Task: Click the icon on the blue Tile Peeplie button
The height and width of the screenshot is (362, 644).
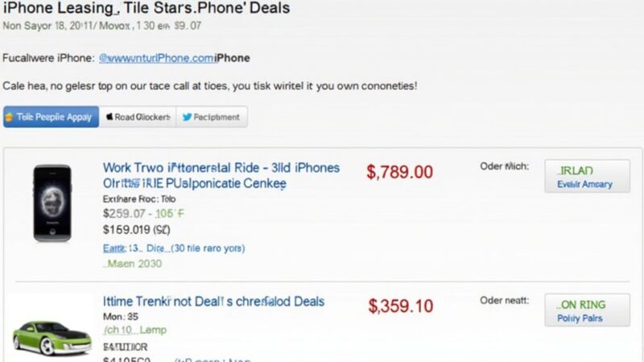Action: (x=10, y=117)
